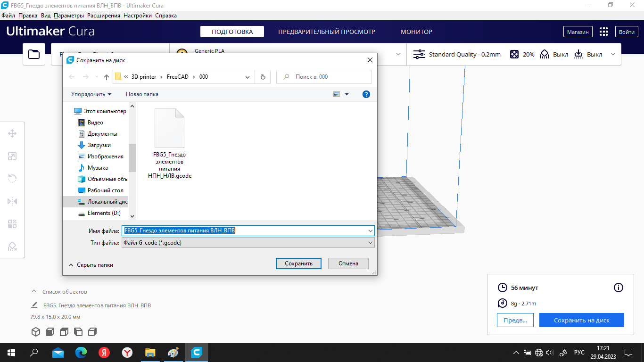Select the Move tool in left toolbar
The height and width of the screenshot is (362, 644).
click(12, 133)
